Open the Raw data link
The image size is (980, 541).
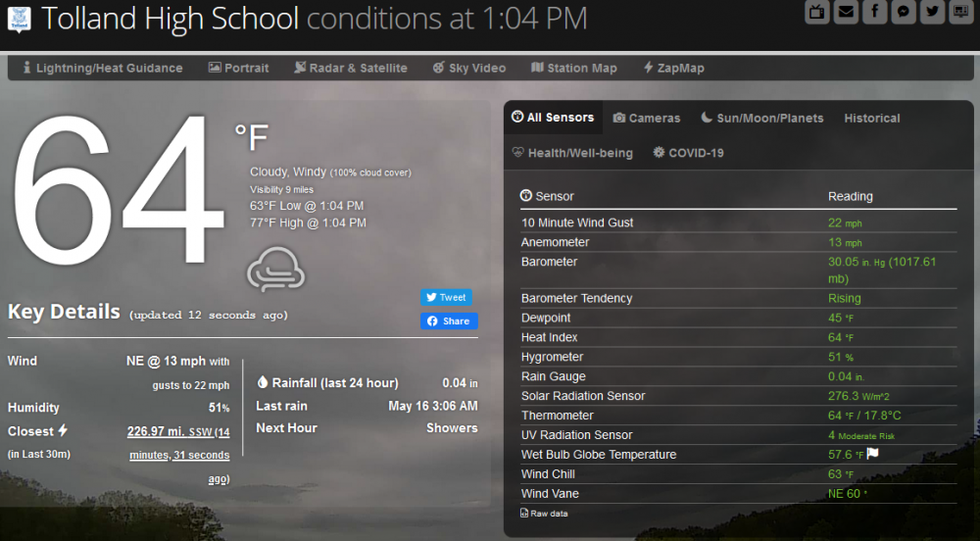click(544, 514)
